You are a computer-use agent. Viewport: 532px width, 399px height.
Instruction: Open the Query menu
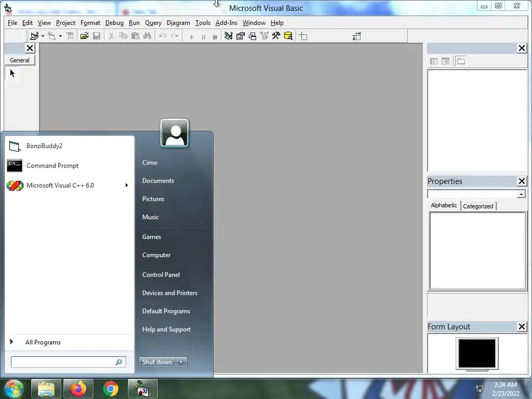click(153, 23)
